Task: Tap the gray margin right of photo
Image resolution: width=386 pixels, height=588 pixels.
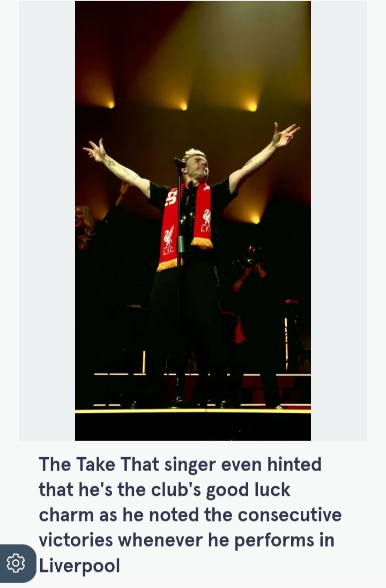Action: click(339, 221)
